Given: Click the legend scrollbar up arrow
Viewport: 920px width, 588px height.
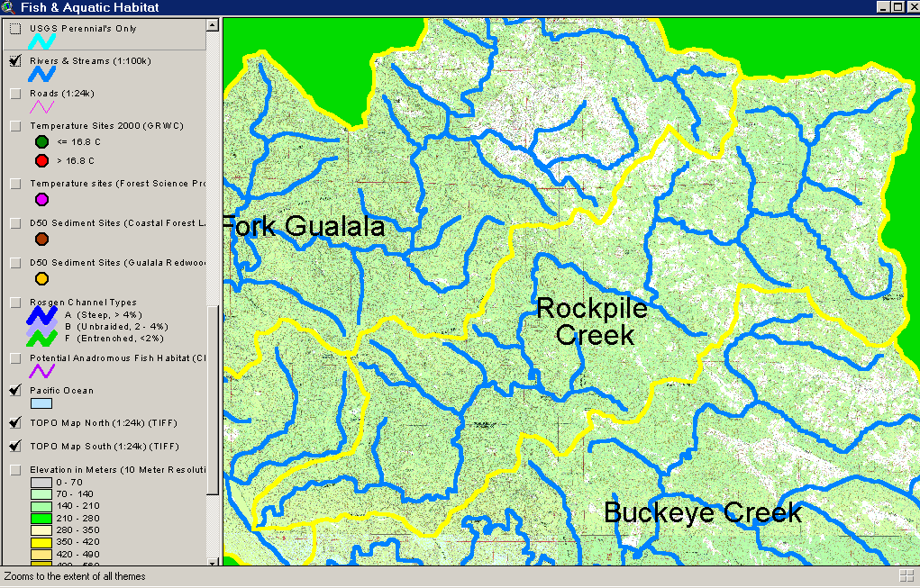Looking at the screenshot, I should click(x=213, y=24).
